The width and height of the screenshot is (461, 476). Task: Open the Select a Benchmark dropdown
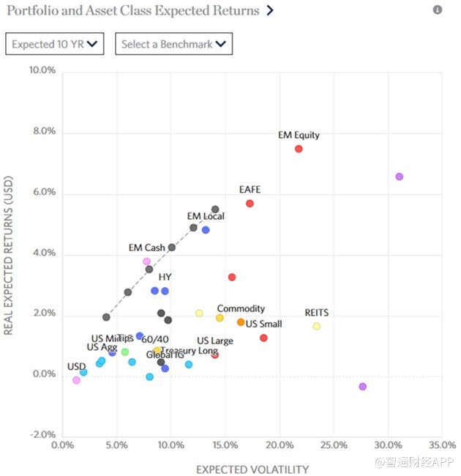pyautogui.click(x=173, y=44)
